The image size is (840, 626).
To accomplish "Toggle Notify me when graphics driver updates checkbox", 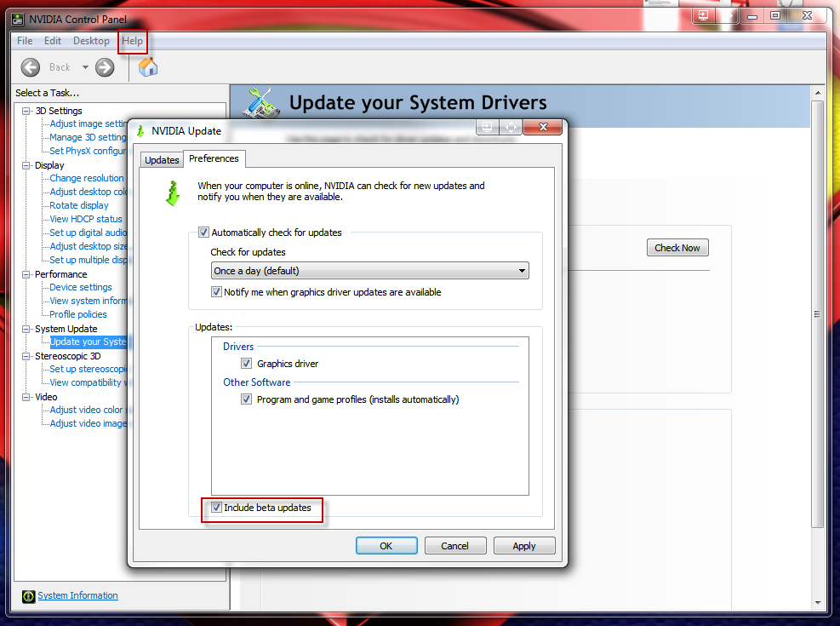I will tap(216, 292).
